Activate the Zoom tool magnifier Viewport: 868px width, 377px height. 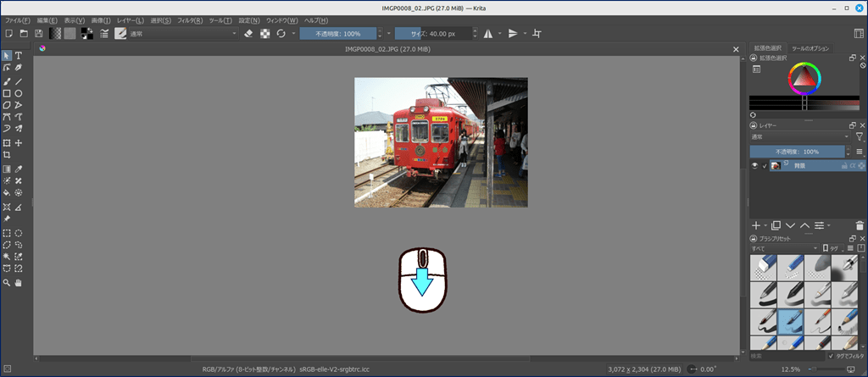tap(7, 281)
